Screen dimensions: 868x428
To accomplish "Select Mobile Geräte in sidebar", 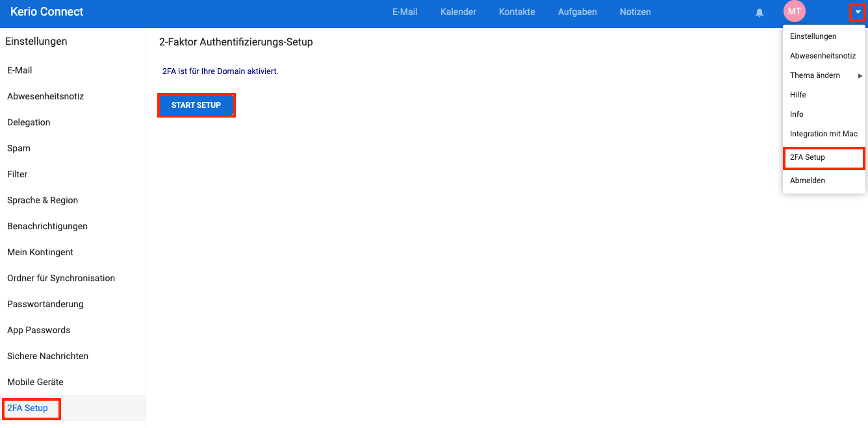I will [35, 382].
